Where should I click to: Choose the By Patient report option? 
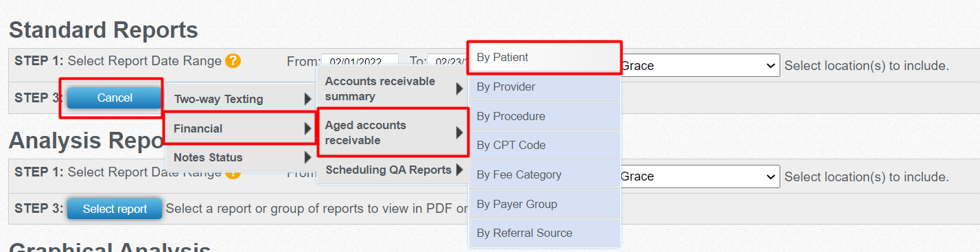pyautogui.click(x=545, y=58)
